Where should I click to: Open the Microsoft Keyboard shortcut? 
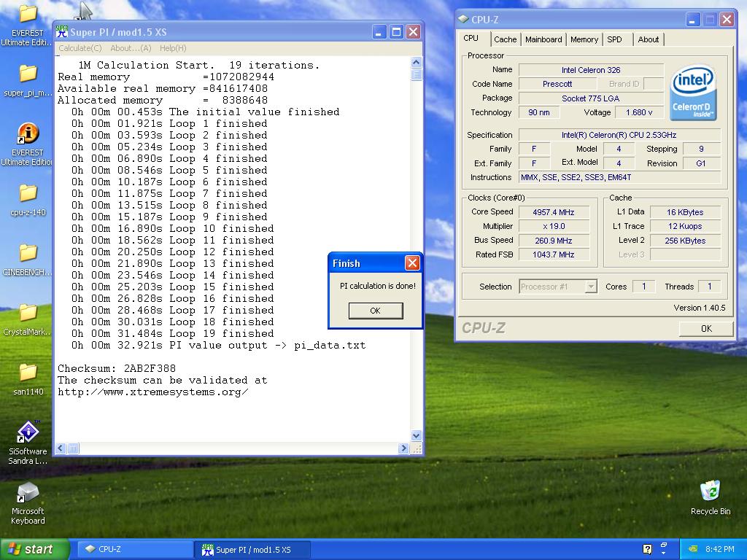[28, 492]
